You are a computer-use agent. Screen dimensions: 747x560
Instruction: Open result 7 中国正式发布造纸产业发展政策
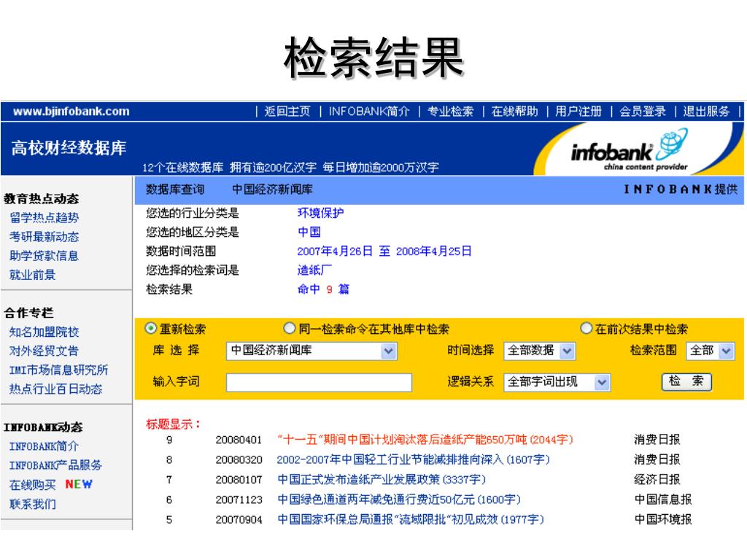[382, 480]
